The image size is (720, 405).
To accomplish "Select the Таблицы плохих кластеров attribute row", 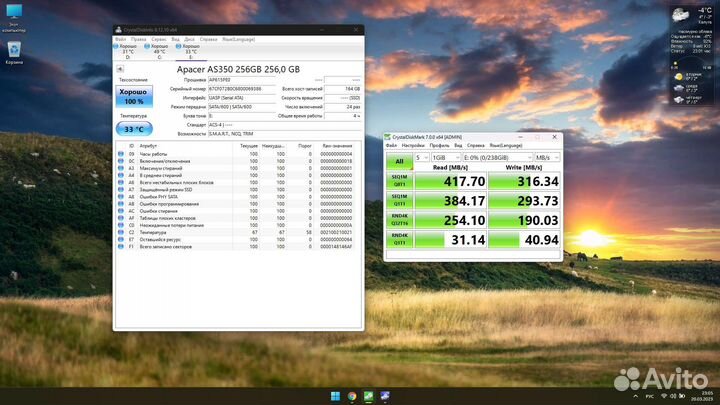I will pos(236,218).
